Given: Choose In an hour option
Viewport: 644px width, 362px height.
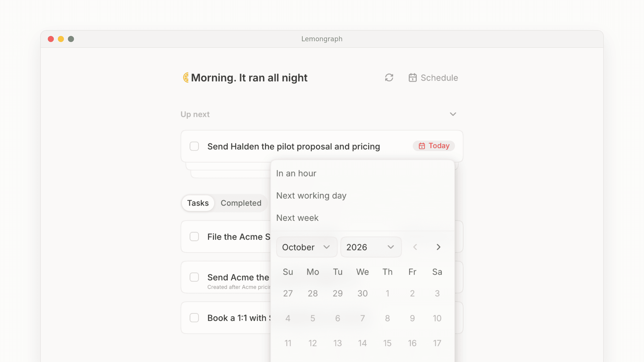Looking at the screenshot, I should [x=363, y=173].
